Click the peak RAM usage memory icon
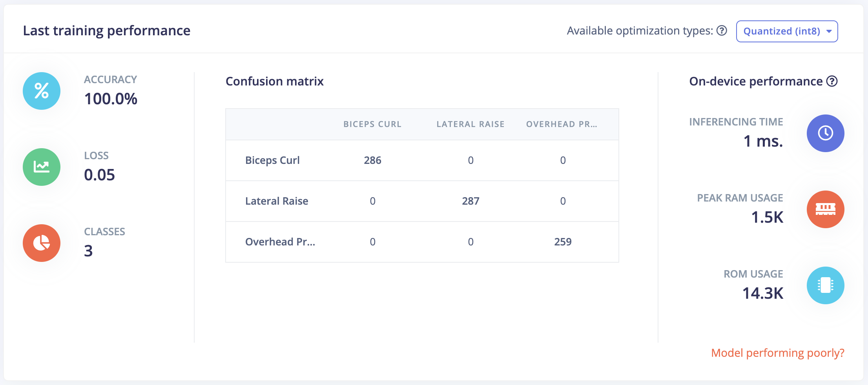This screenshot has width=868, height=385. (x=825, y=209)
